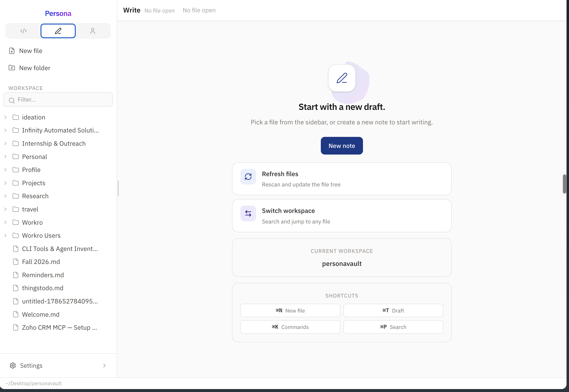Click the New file label in sidebar

pyautogui.click(x=31, y=51)
